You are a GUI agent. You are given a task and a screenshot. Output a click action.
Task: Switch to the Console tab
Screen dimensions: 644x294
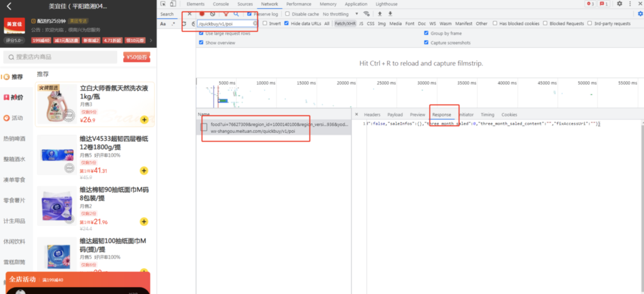coord(221,4)
